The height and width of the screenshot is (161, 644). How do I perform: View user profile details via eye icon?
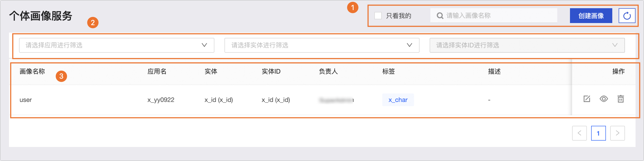click(604, 99)
